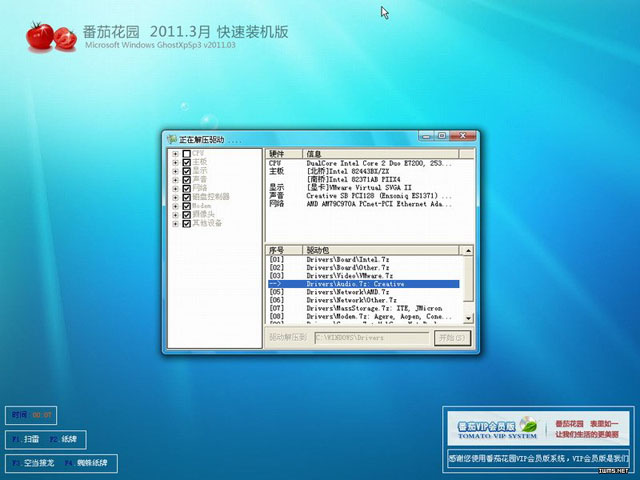
Task: Click the driver list scrollbar thumb
Action: 468,279
